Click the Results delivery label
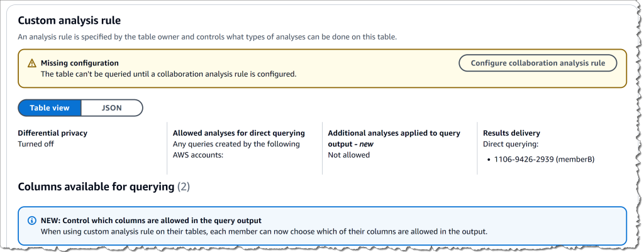644x252 pixels. coord(511,133)
